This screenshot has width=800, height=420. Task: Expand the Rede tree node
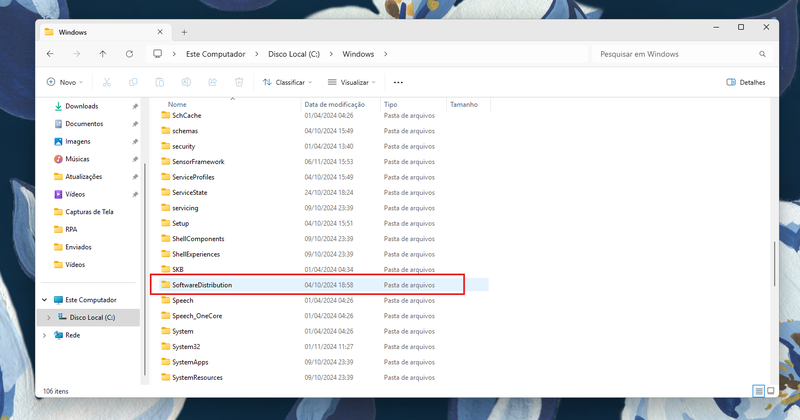click(44, 335)
